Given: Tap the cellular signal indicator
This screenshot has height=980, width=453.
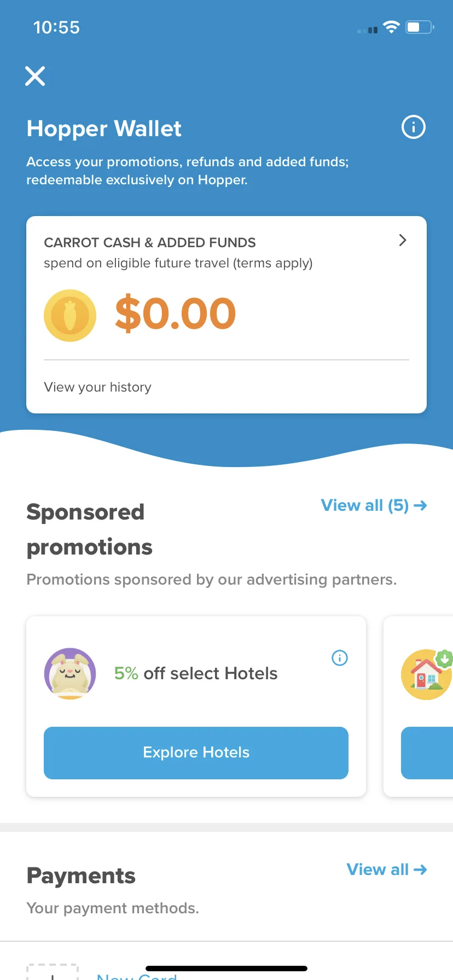Looking at the screenshot, I should (x=368, y=30).
